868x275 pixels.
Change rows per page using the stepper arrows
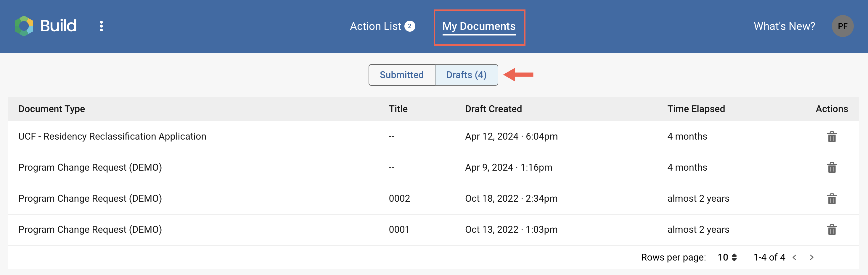(734, 257)
